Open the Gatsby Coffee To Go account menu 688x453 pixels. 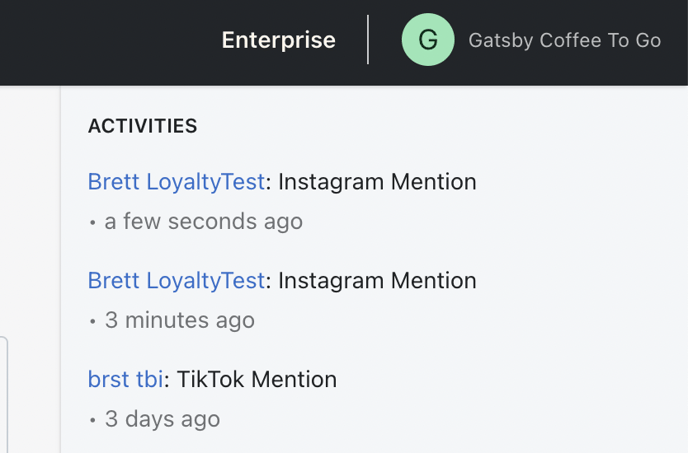pos(565,40)
